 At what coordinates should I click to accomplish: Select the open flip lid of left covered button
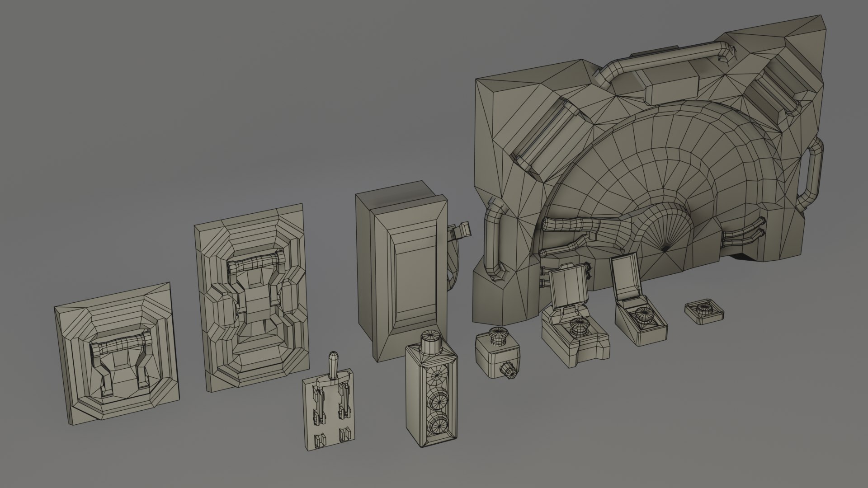click(x=569, y=286)
